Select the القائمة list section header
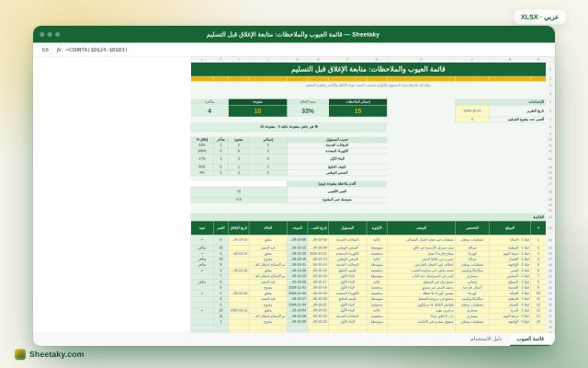This screenshot has width=588, height=368. [x=368, y=217]
